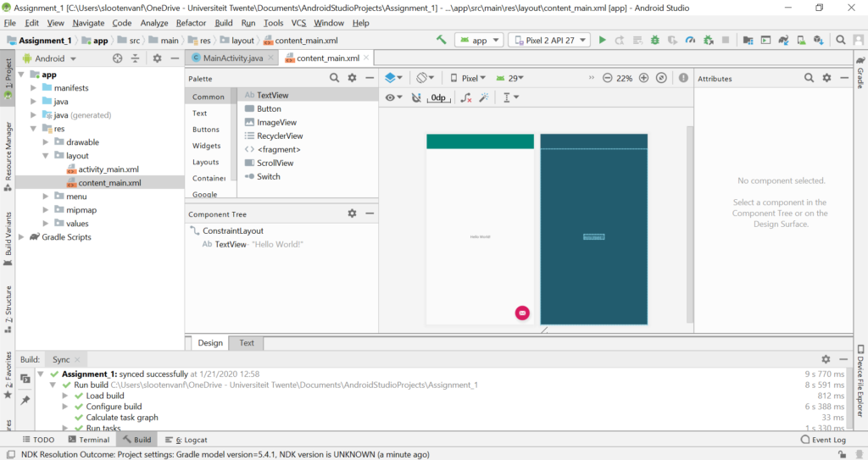Viewport: 868px width, 460px height.
Task: Select Layouts category in Palette
Action: (x=206, y=162)
